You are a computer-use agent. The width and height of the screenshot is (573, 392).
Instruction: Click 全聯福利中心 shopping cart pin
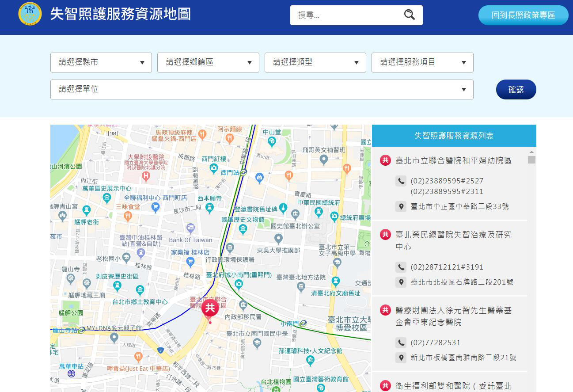click(155, 207)
